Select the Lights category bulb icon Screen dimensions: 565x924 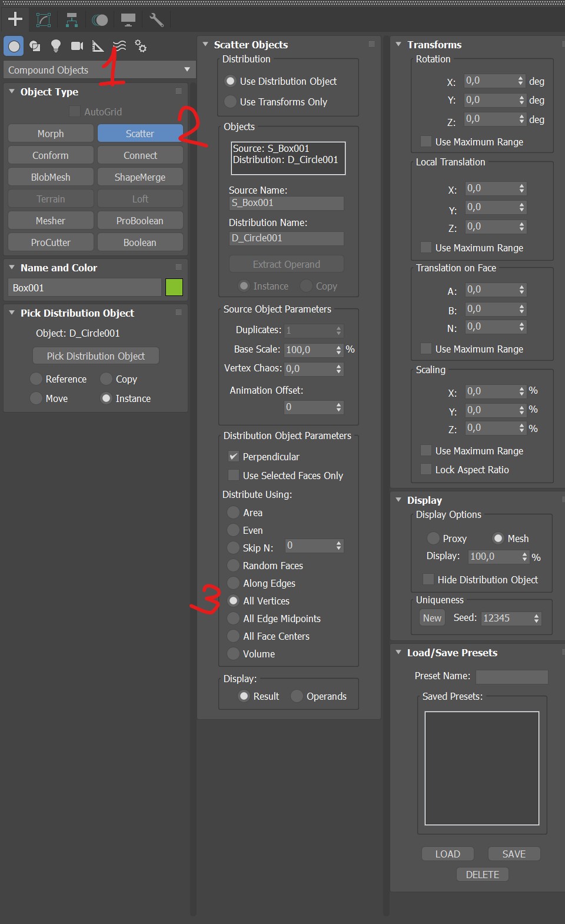click(56, 46)
